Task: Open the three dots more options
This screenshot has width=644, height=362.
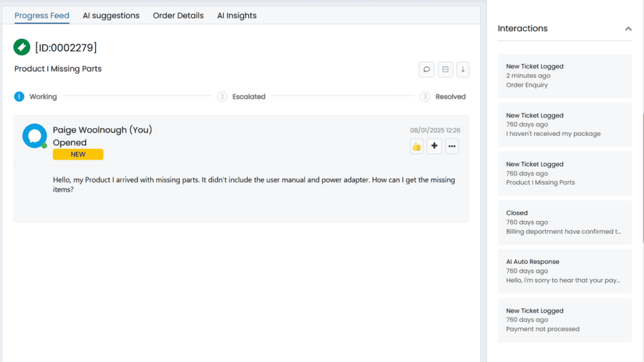Action: click(452, 146)
